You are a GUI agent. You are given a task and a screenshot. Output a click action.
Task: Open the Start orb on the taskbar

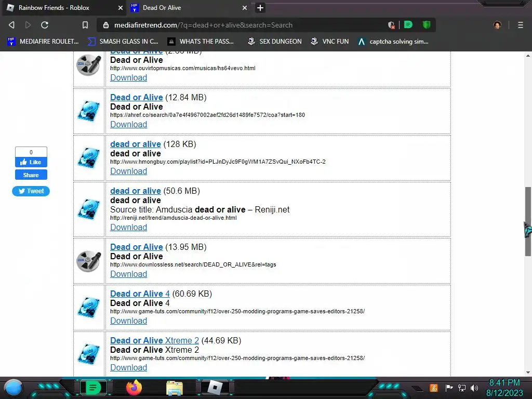(14, 388)
